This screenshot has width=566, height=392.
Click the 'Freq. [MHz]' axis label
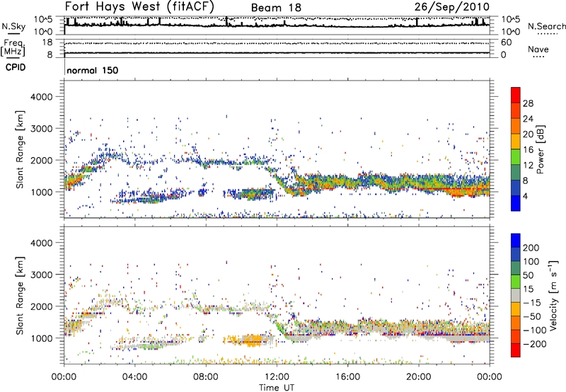[x=13, y=47]
